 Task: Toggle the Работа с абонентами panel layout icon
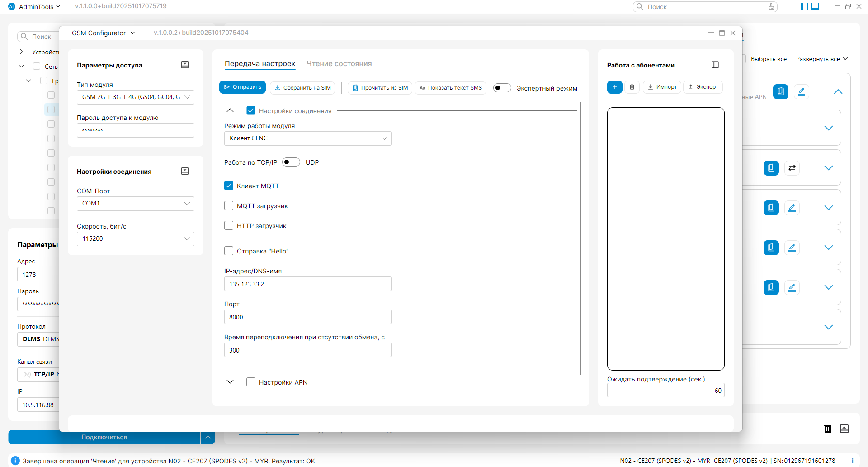tap(715, 65)
